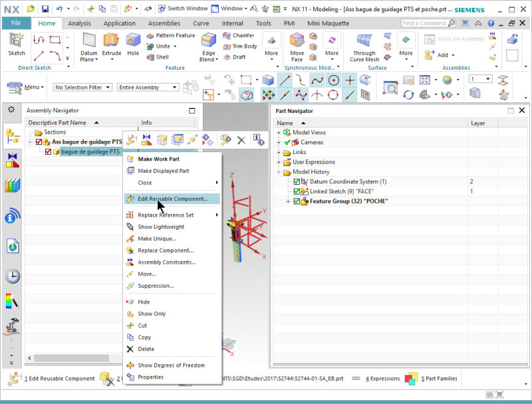
Task: Click More in Feature group
Action: [271, 47]
